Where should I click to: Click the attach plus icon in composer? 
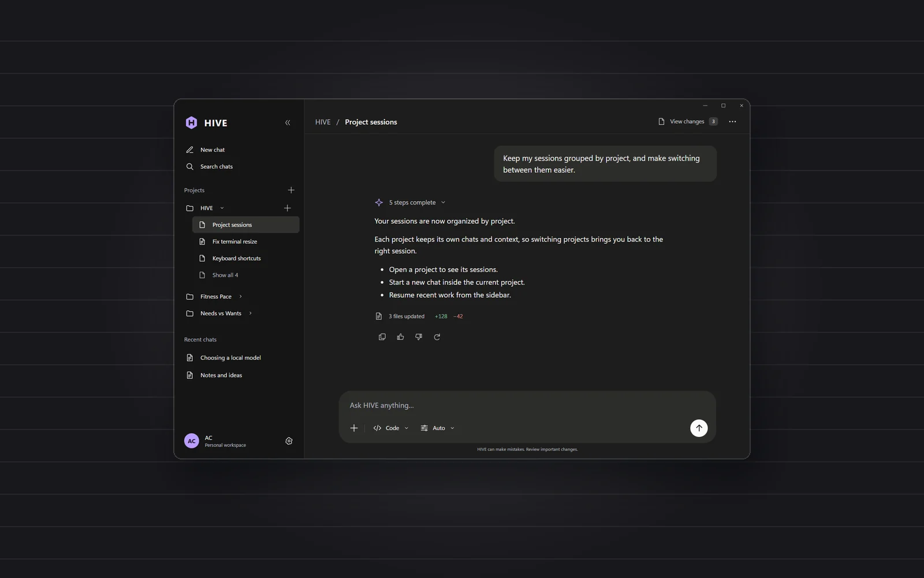pos(354,428)
